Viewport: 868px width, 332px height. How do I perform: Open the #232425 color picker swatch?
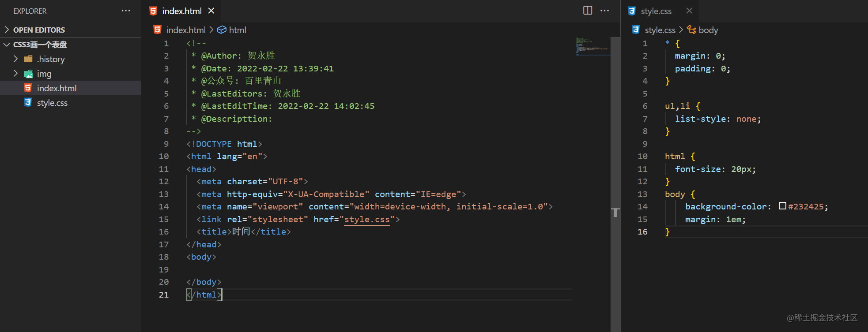click(782, 206)
